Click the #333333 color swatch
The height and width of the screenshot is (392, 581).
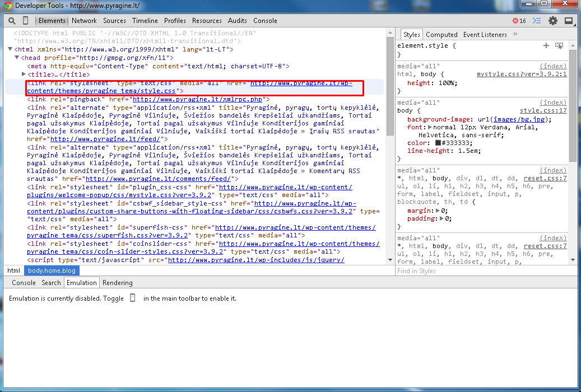click(438, 143)
